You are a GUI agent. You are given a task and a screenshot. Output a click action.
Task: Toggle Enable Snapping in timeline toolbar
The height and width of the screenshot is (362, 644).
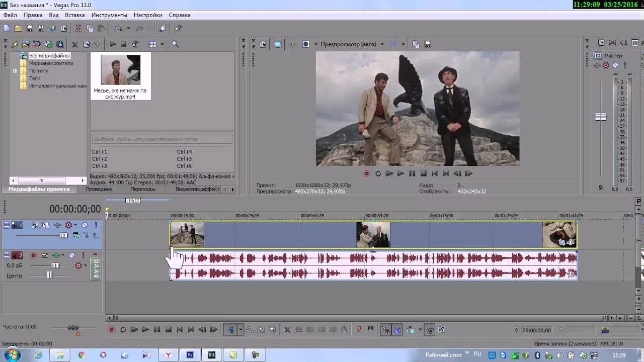385,330
